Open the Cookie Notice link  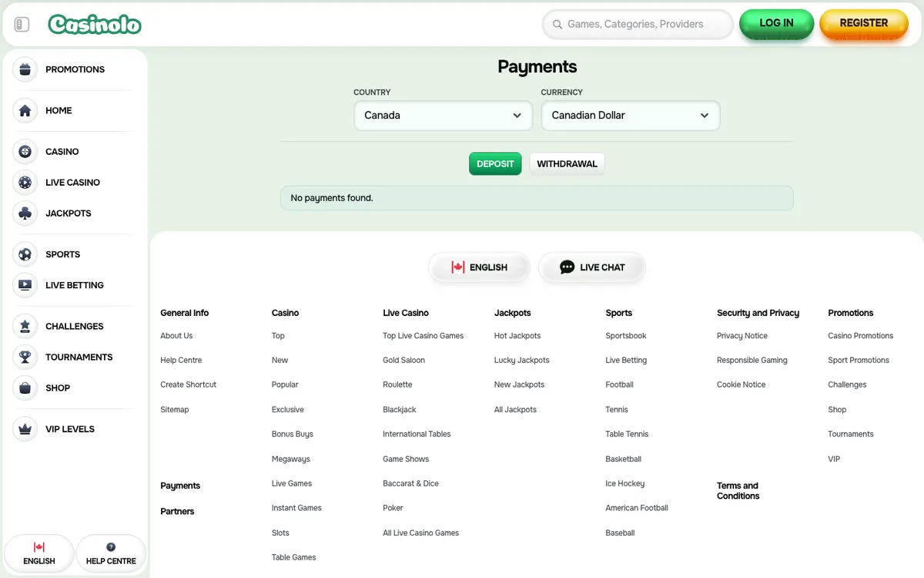[x=742, y=385]
